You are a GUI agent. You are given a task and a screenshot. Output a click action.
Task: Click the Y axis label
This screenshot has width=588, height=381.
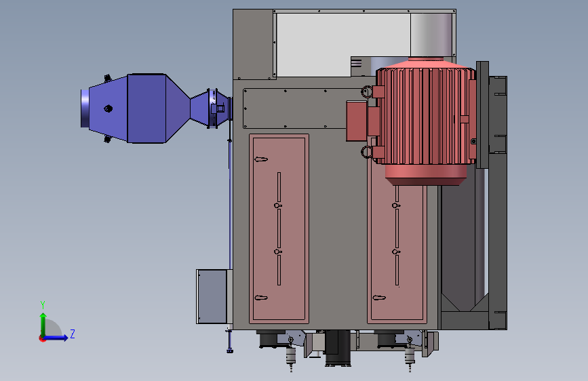(x=43, y=305)
